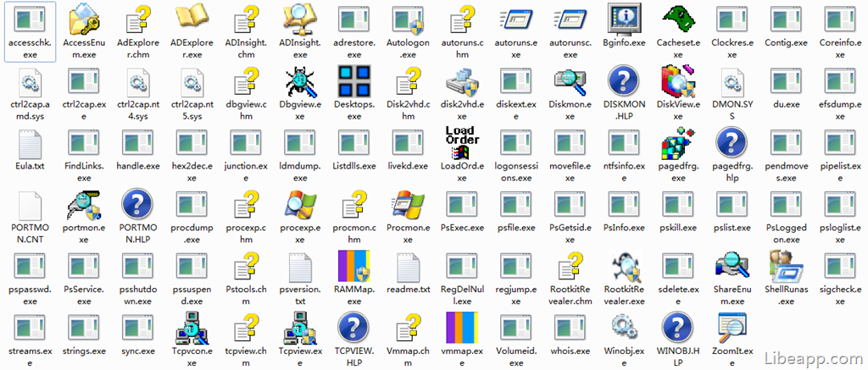868x370 pixels.
Task: Open portmon.exe icon
Action: click(x=84, y=205)
